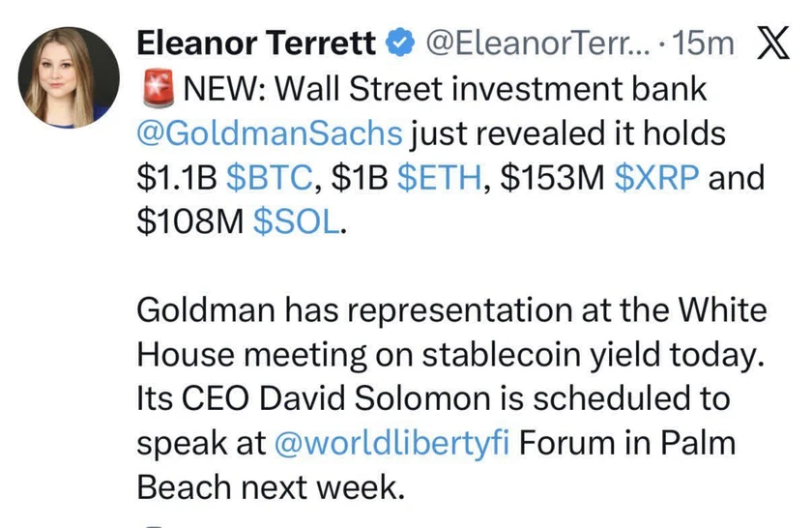812x528 pixels.
Task: Select the $XRP cashtag
Action: click(656, 179)
